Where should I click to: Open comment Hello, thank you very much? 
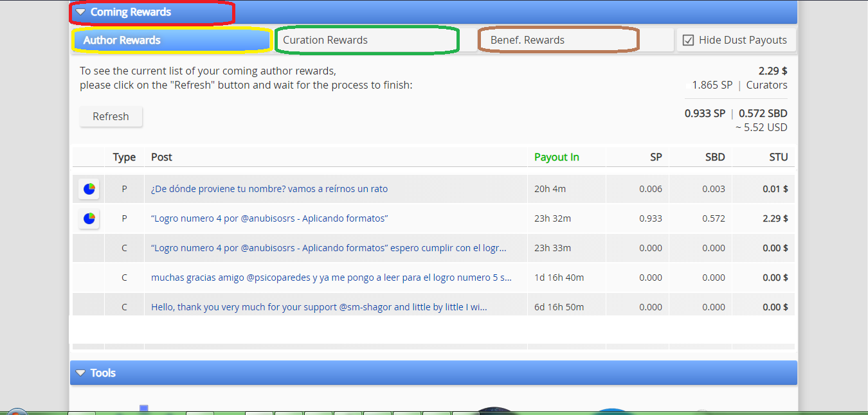click(319, 307)
